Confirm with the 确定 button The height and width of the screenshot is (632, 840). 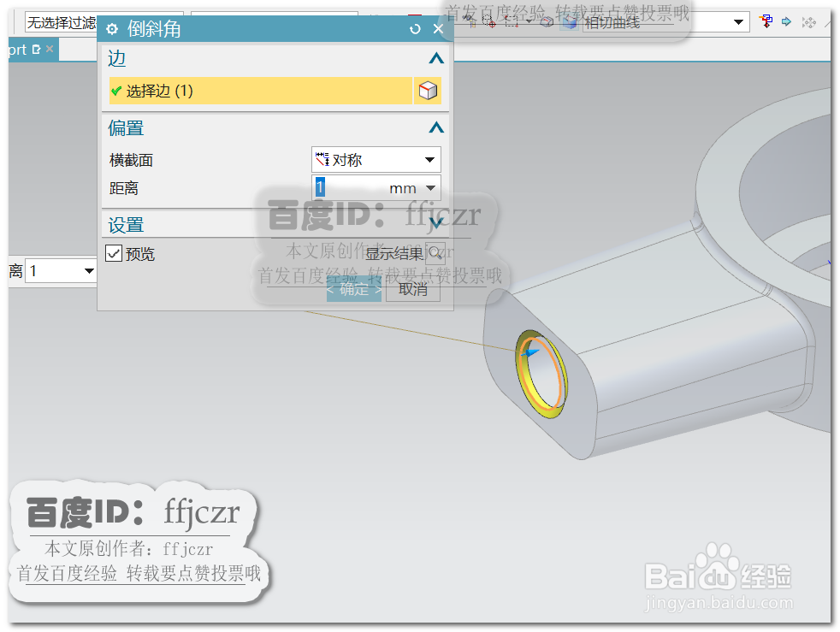(x=354, y=290)
